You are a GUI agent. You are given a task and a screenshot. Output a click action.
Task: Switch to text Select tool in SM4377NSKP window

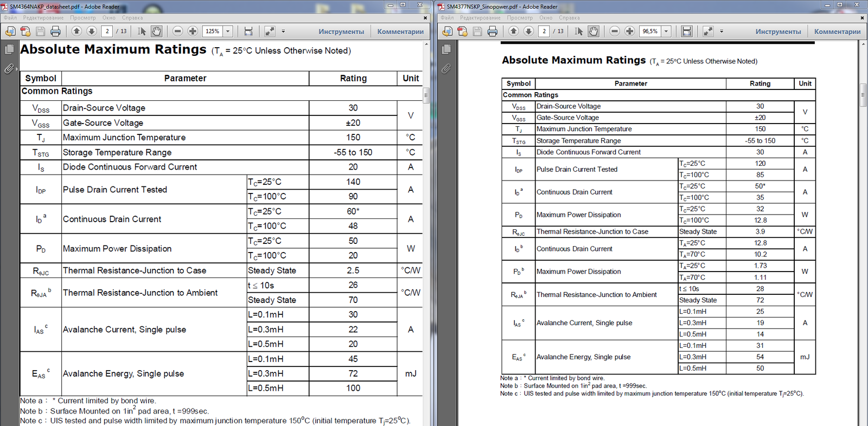coord(579,31)
